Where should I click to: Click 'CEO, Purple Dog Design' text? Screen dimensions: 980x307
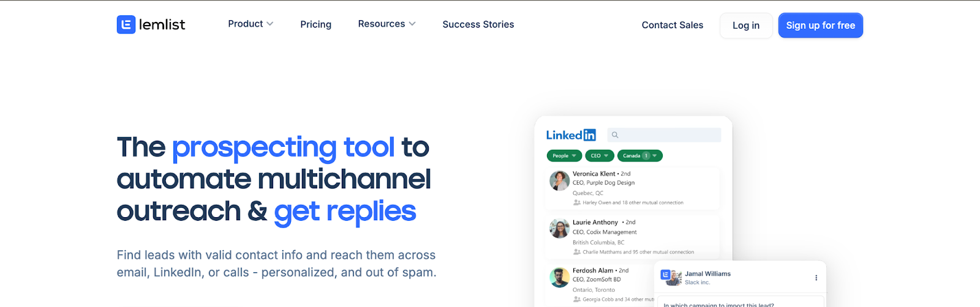click(603, 183)
